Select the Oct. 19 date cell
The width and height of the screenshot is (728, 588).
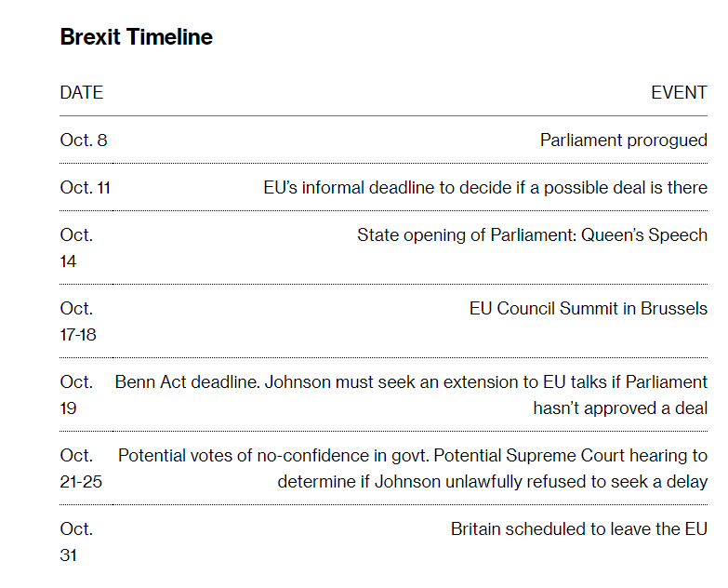click(x=76, y=394)
